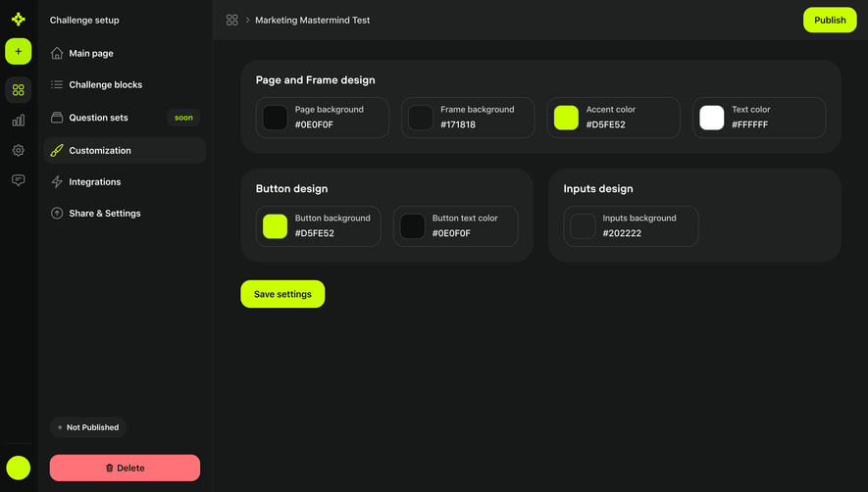Edit Button text color hex value

[x=451, y=233]
